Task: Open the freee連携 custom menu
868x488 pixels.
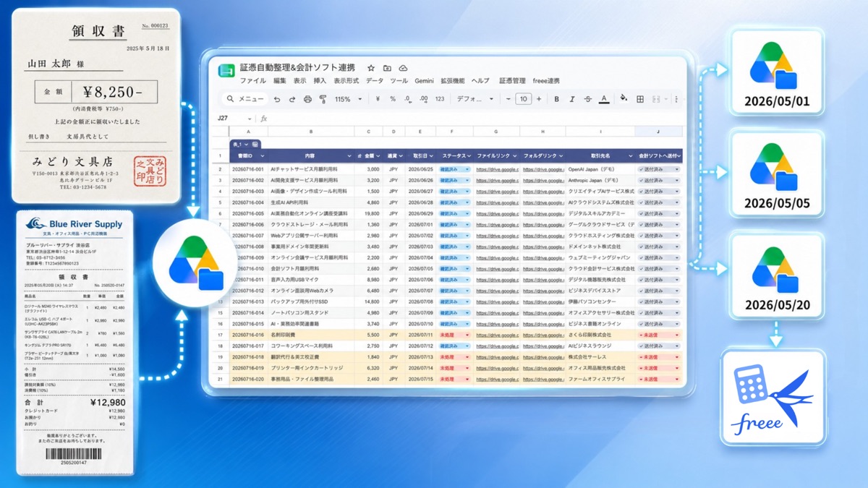Action: (546, 81)
